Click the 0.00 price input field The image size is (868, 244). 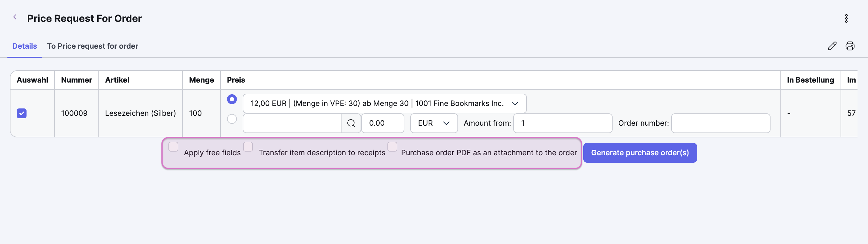click(x=382, y=123)
